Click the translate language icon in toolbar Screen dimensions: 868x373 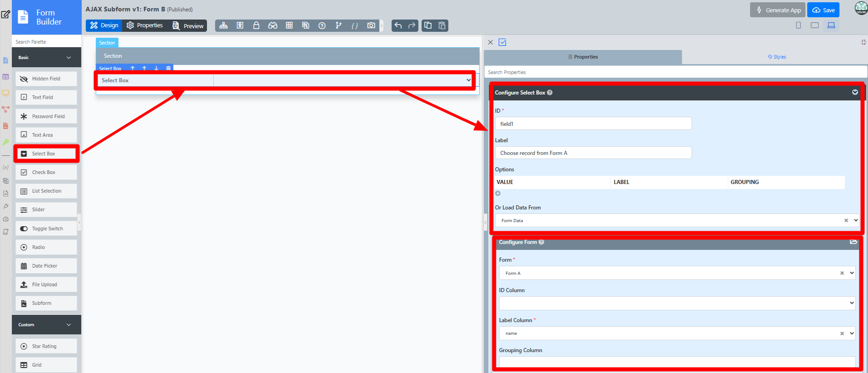[305, 25]
